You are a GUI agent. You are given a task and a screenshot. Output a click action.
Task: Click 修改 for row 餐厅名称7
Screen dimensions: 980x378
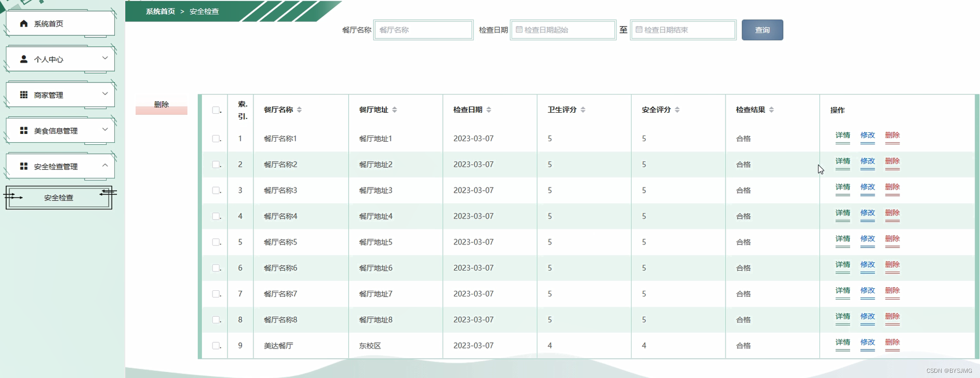point(868,290)
